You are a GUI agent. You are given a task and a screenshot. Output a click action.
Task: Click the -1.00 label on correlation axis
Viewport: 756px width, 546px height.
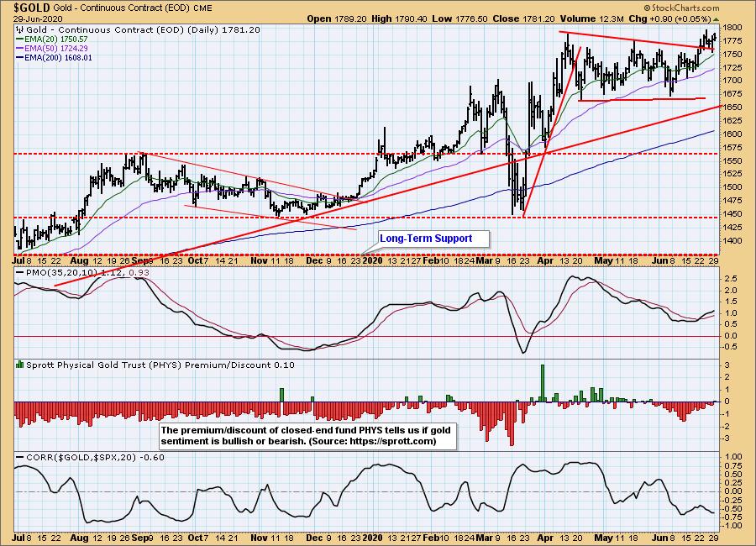pos(732,526)
